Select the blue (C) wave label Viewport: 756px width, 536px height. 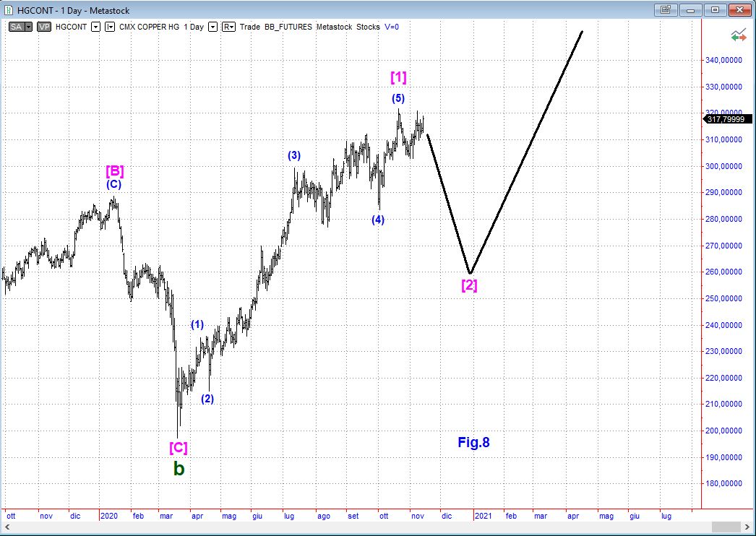tap(113, 184)
